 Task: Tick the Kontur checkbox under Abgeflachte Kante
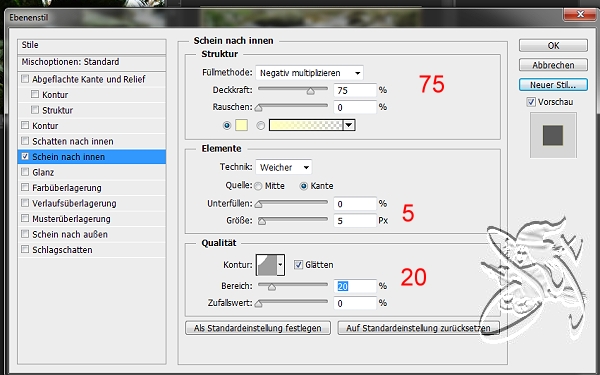[x=35, y=94]
